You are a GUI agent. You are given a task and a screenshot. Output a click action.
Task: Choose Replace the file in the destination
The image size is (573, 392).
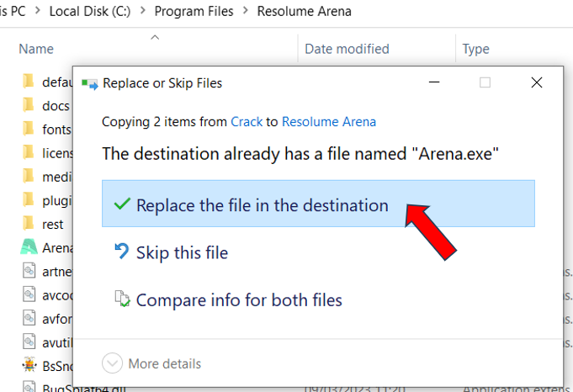[x=318, y=204]
